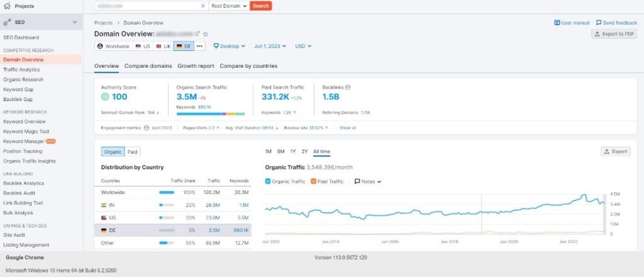Select the Paid toggle button

click(132, 152)
